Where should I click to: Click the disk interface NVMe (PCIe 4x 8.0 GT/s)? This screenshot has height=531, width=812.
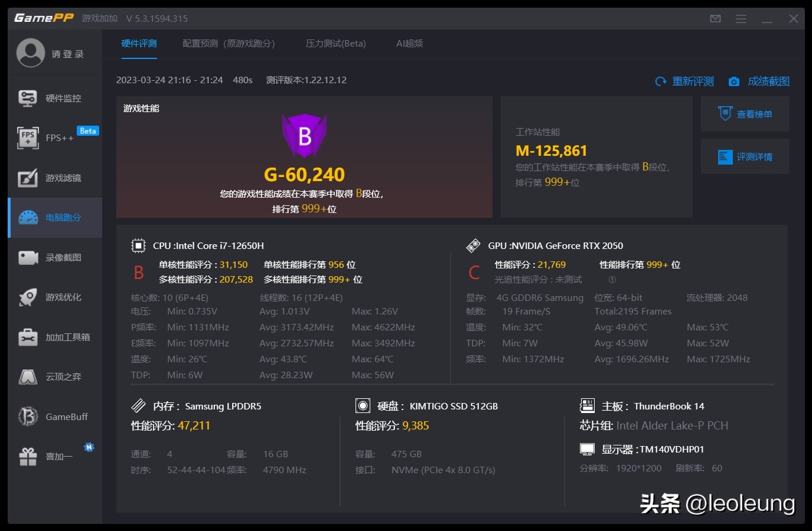point(443,470)
